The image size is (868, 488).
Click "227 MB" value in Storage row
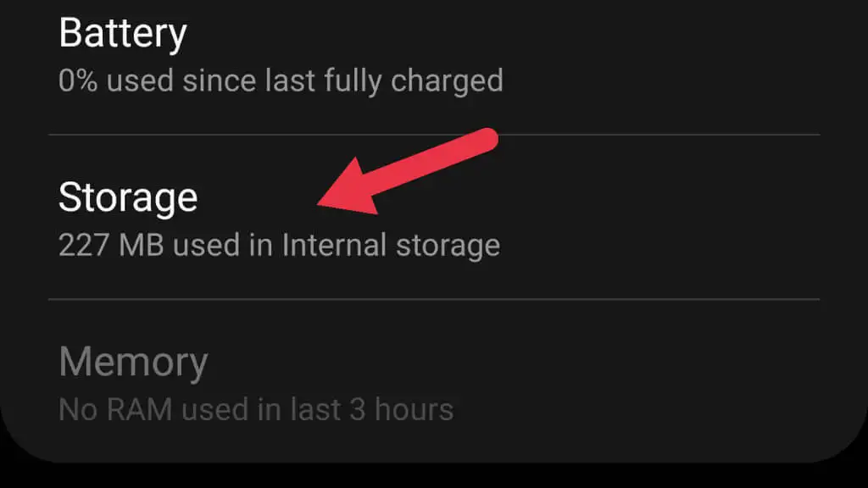(111, 245)
